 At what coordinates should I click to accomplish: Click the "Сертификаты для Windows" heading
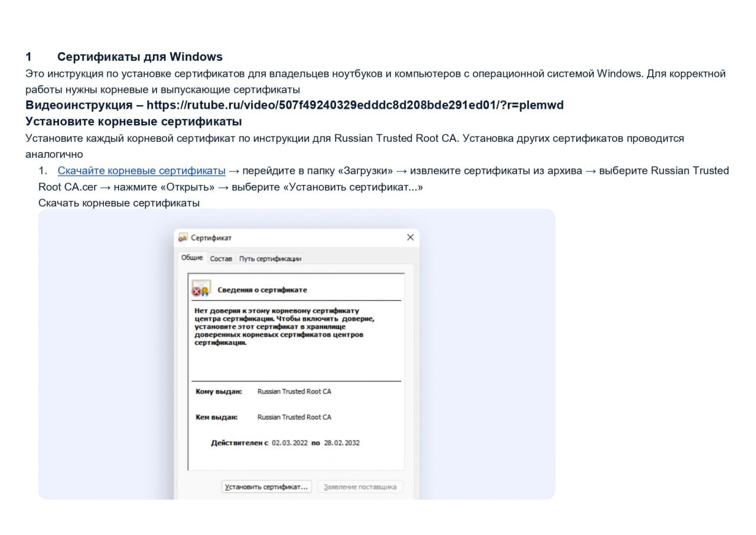tap(140, 57)
